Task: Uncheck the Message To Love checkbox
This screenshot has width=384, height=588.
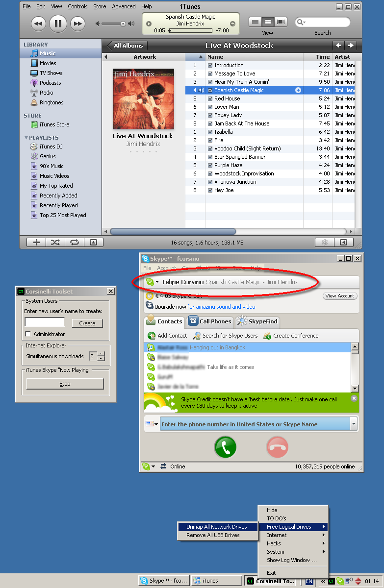Action: 210,73
